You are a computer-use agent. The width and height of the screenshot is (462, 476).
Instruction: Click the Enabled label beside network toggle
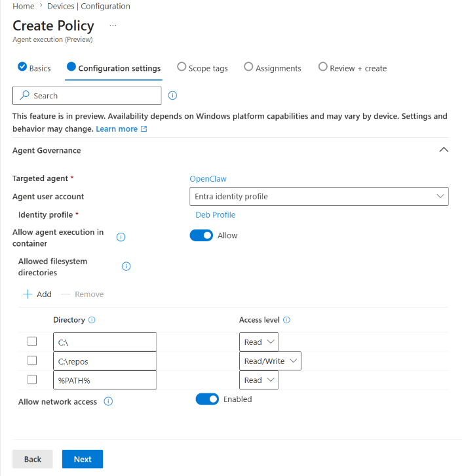click(237, 399)
